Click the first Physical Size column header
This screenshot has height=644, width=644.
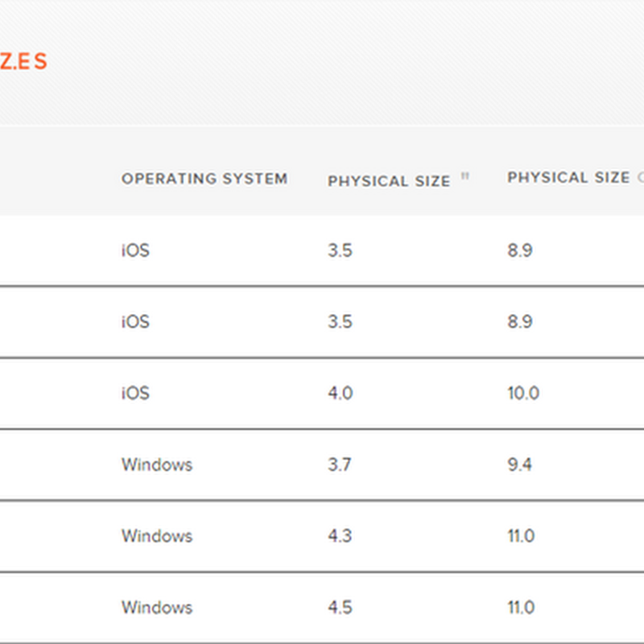coord(389,181)
